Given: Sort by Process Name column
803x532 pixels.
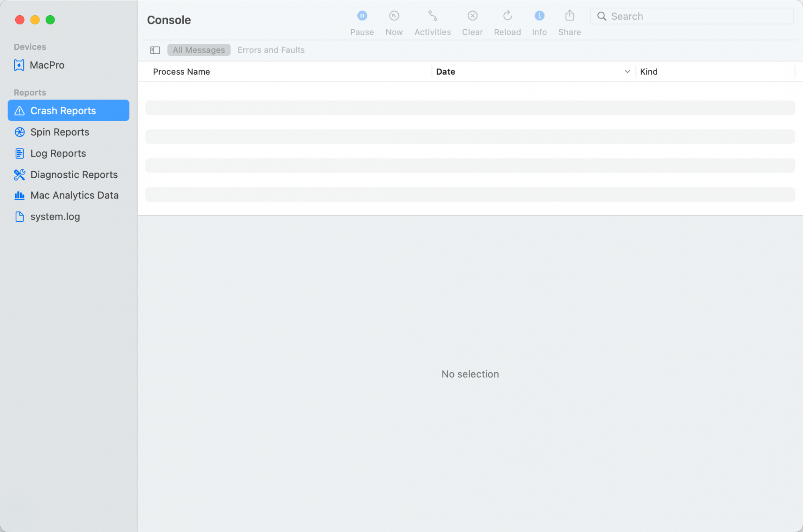Looking at the screenshot, I should click(181, 72).
